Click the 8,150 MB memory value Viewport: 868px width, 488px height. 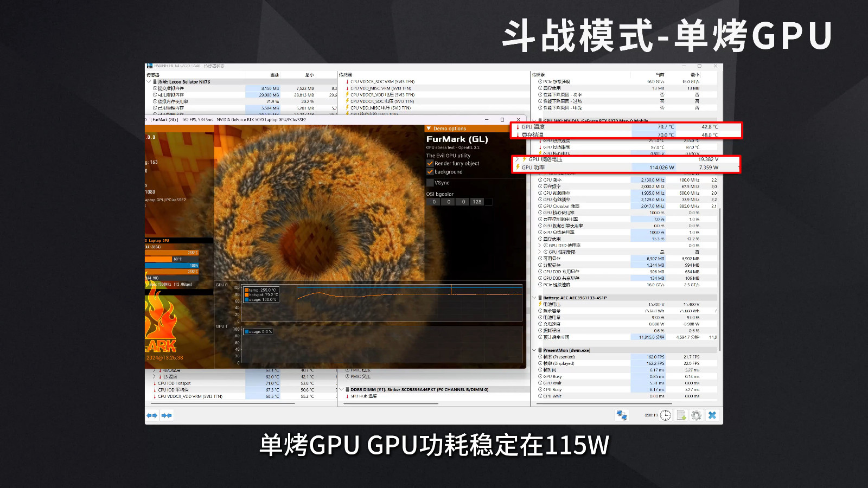pos(270,88)
